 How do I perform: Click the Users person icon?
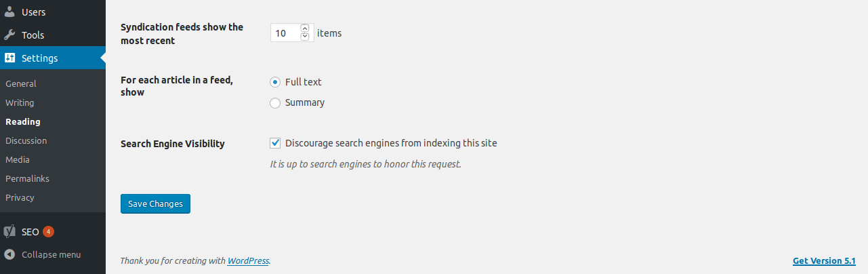[10, 12]
